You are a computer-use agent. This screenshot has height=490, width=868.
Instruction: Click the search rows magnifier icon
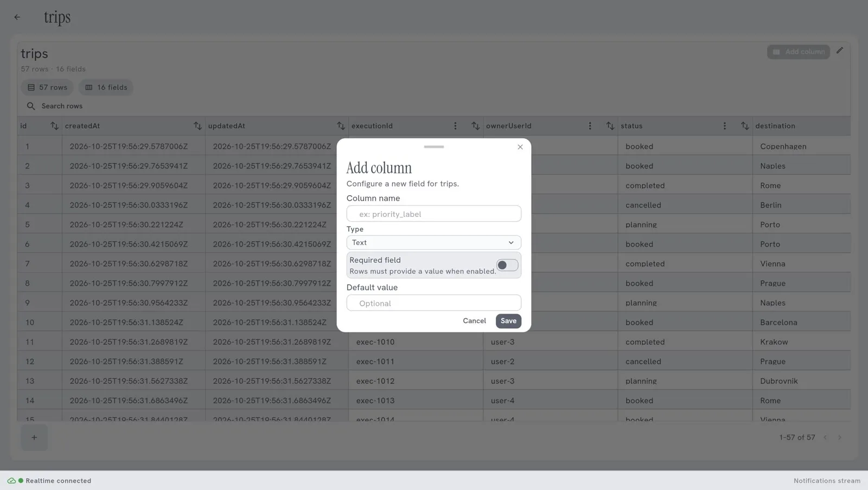pyautogui.click(x=31, y=106)
